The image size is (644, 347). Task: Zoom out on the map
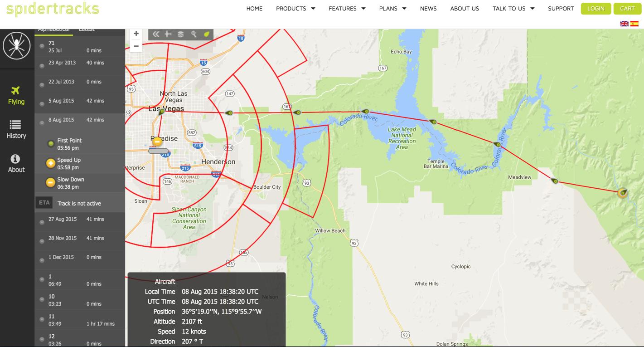(x=136, y=46)
